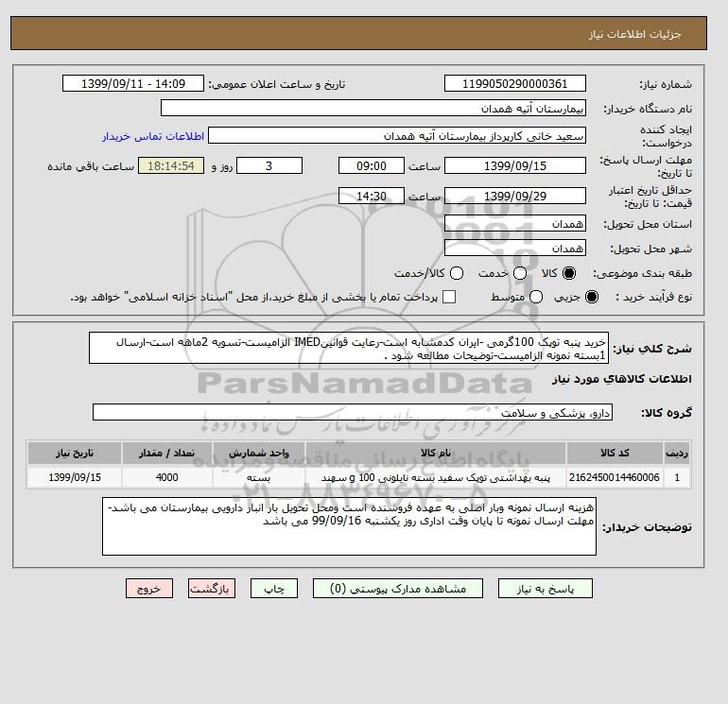
Task: Click the deadline time 09:00 field
Action: (372, 165)
